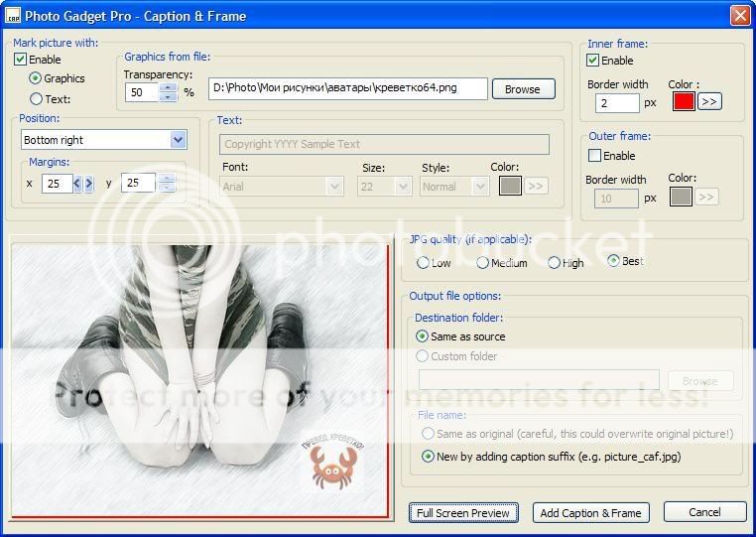Enable the Outer frame checkbox
This screenshot has width=756, height=537.
tap(594, 156)
